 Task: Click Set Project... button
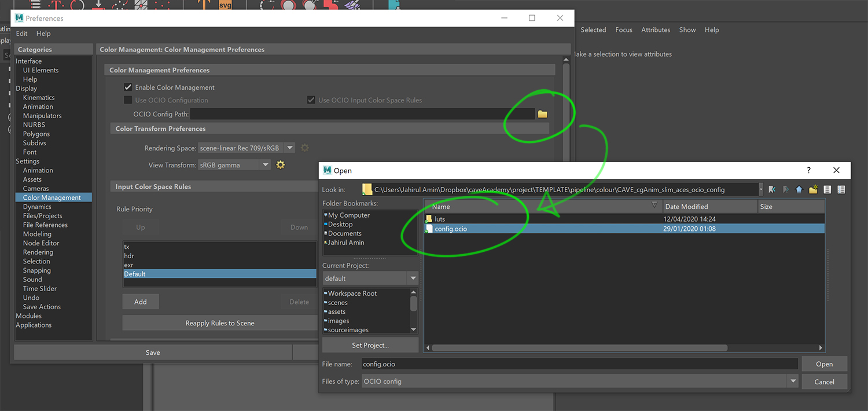point(370,345)
